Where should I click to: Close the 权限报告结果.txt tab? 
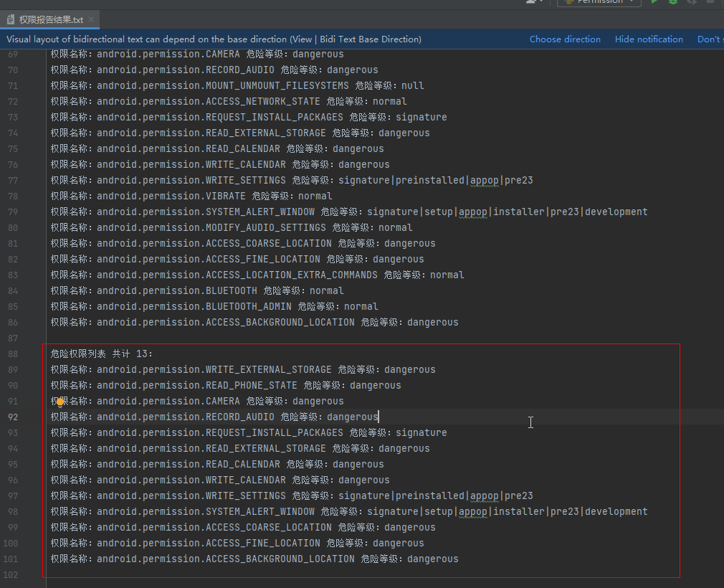point(90,20)
